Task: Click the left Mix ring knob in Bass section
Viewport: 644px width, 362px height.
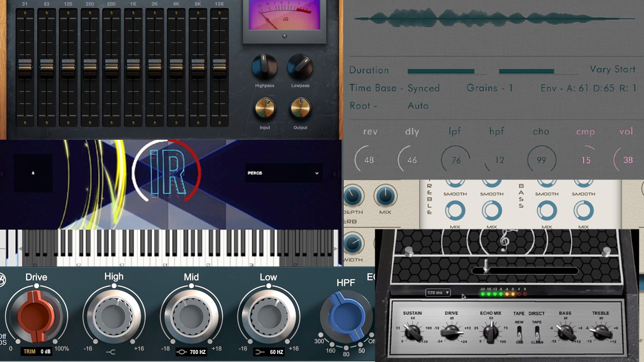Action: [547, 211]
